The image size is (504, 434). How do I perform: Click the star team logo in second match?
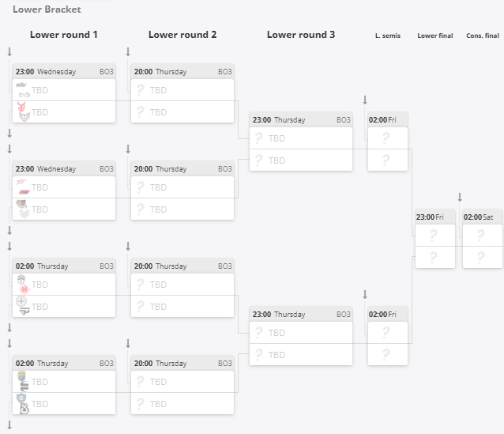coord(21,182)
